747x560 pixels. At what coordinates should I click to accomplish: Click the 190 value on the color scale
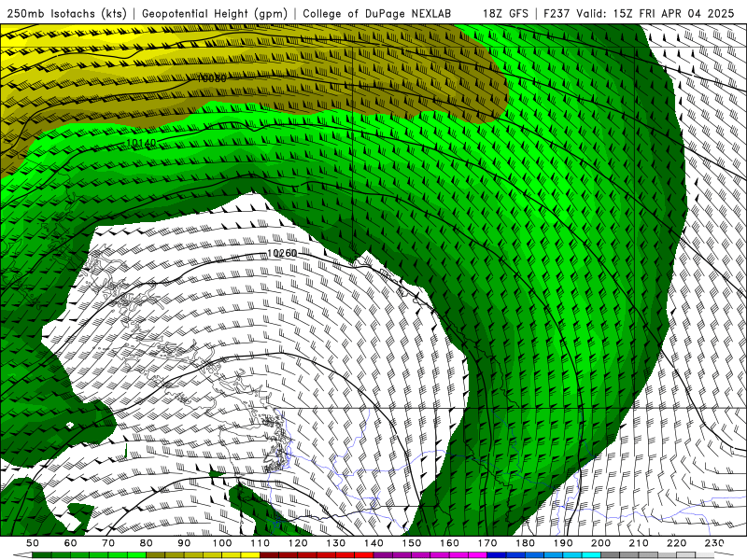click(x=563, y=543)
